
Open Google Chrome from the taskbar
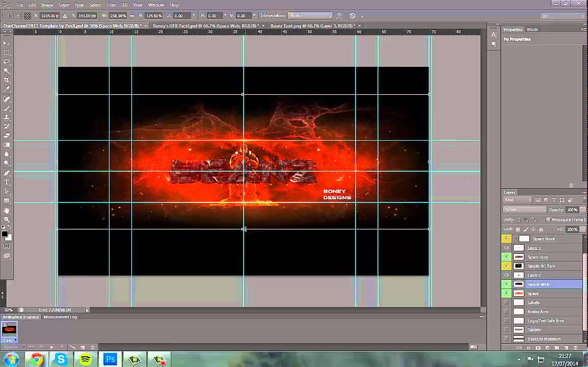pyautogui.click(x=36, y=359)
